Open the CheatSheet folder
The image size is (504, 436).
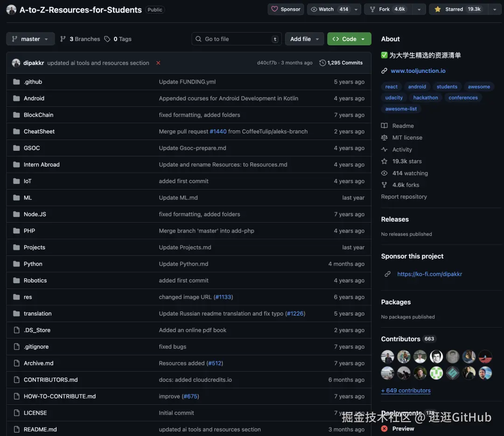39,132
